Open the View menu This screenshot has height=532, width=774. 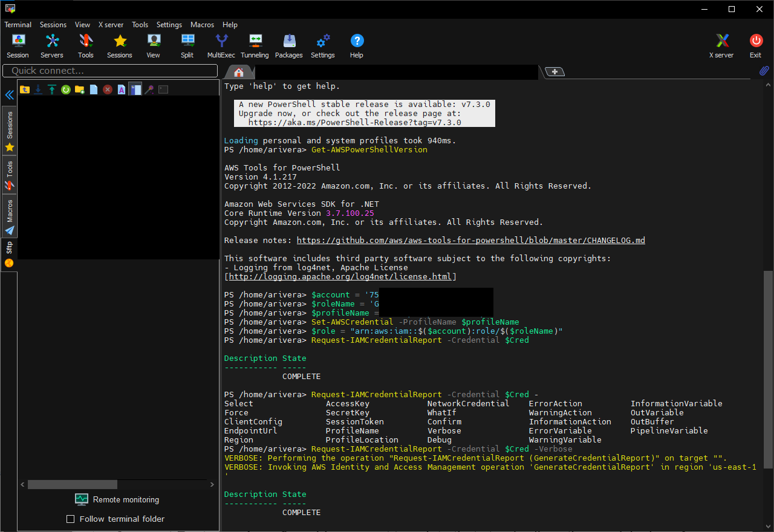82,25
